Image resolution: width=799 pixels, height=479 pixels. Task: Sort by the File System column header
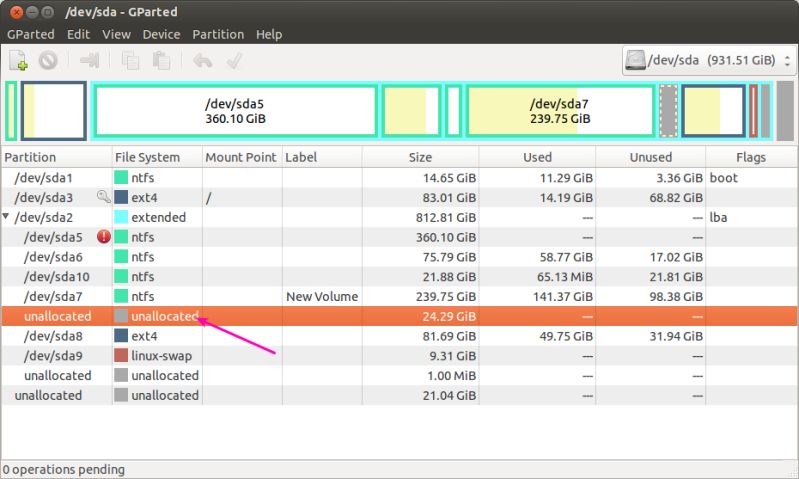[157, 157]
